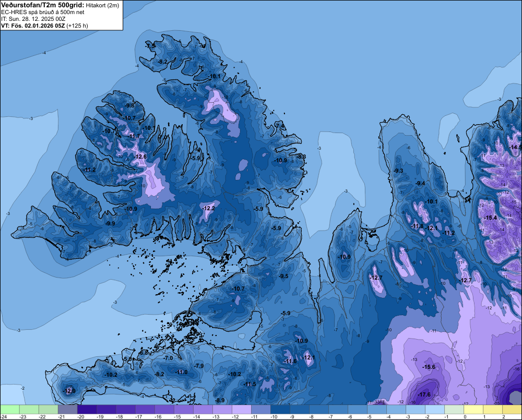Click the 'IT: Sun. 28. 12. 2025 00Z' line
The width and height of the screenshot is (522, 420).
(33, 19)
